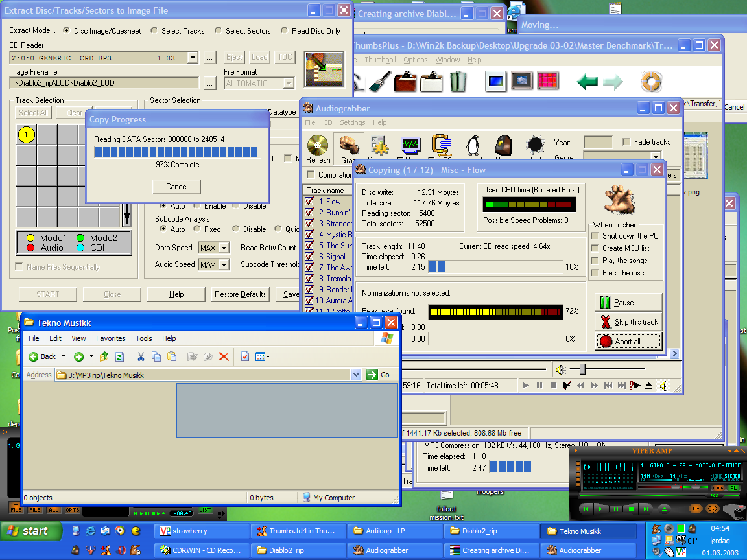Select the Select Sectors extract mode
Screen dimensions: 747x560
click(218, 30)
